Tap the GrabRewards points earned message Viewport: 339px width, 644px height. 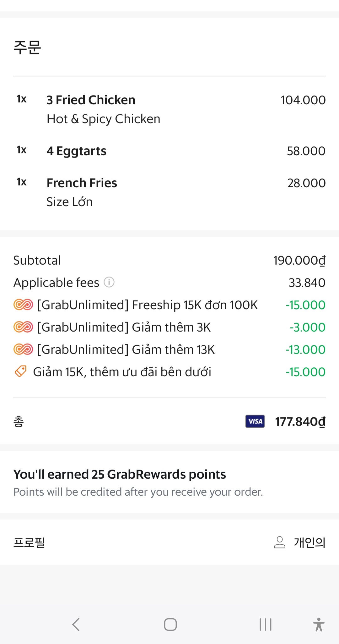click(x=120, y=475)
